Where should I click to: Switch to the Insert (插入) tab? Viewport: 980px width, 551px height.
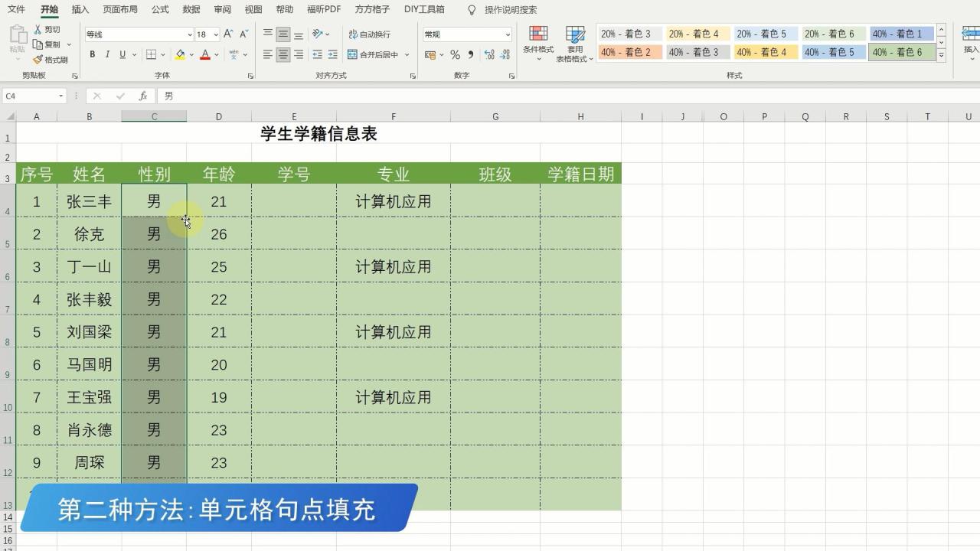[x=80, y=9]
